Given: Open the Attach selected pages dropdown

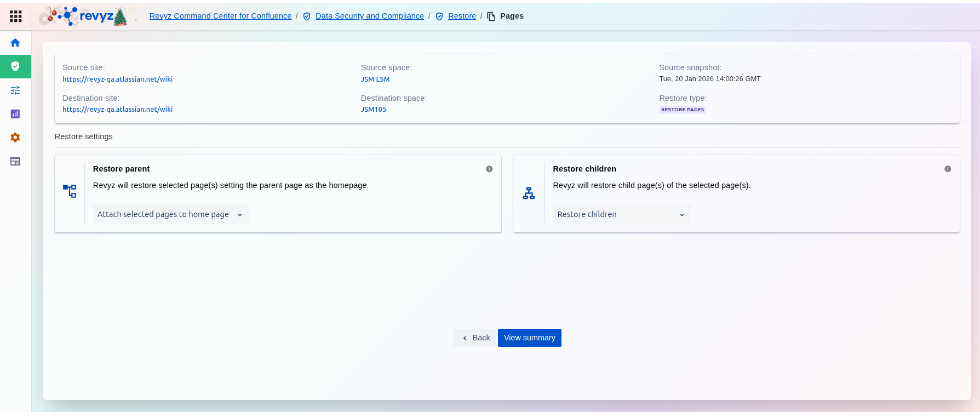Looking at the screenshot, I should click(x=170, y=214).
